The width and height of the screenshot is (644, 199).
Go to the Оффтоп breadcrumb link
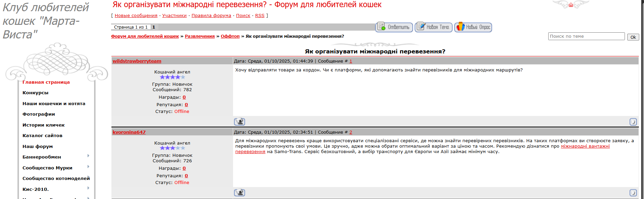point(230,36)
